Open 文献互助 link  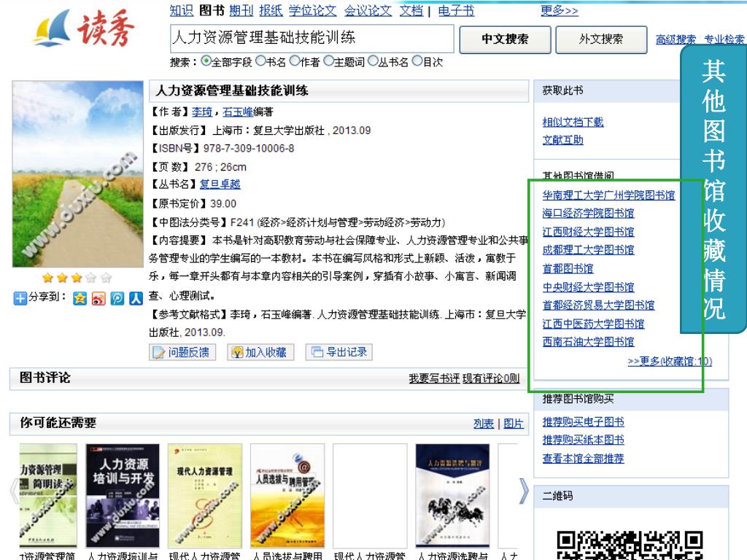coord(562,140)
